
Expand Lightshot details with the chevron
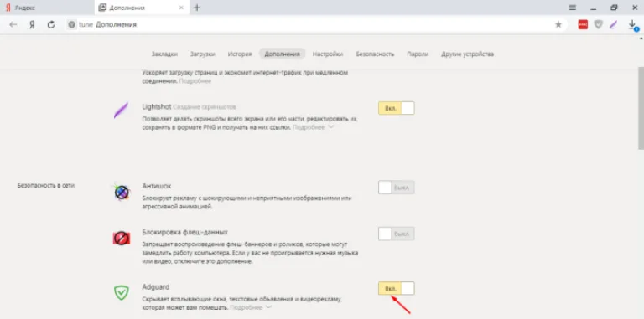(331, 127)
